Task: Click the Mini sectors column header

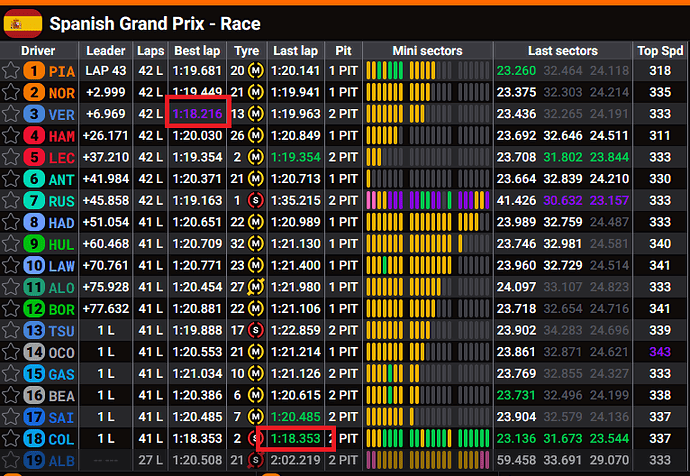Action: pos(427,51)
